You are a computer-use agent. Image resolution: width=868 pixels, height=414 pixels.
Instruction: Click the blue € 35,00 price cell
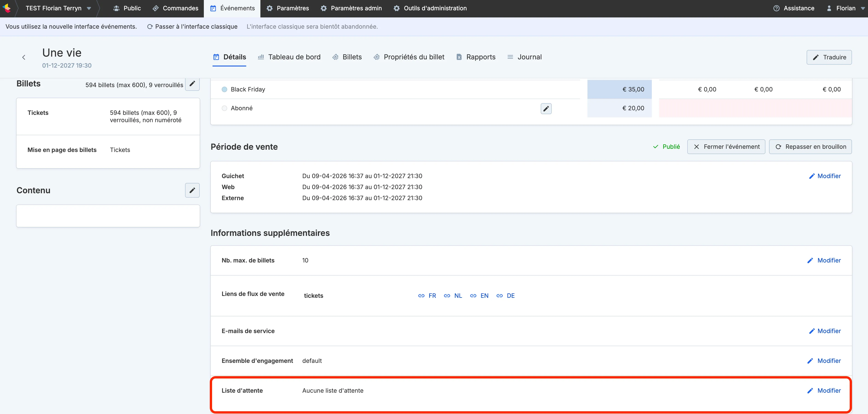(619, 89)
